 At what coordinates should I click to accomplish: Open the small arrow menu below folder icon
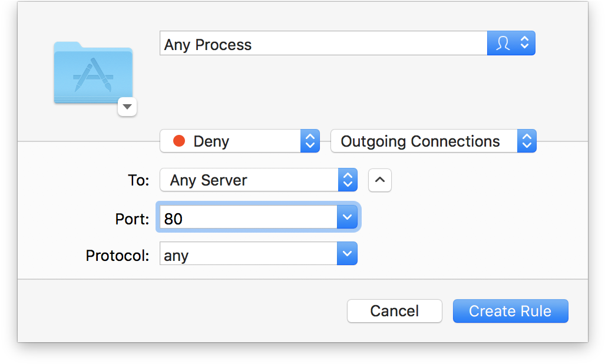point(127,107)
